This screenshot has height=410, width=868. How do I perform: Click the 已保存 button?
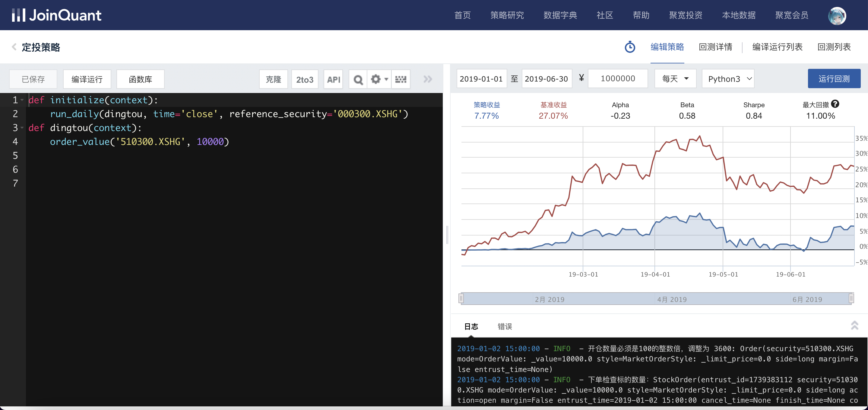pos(33,79)
